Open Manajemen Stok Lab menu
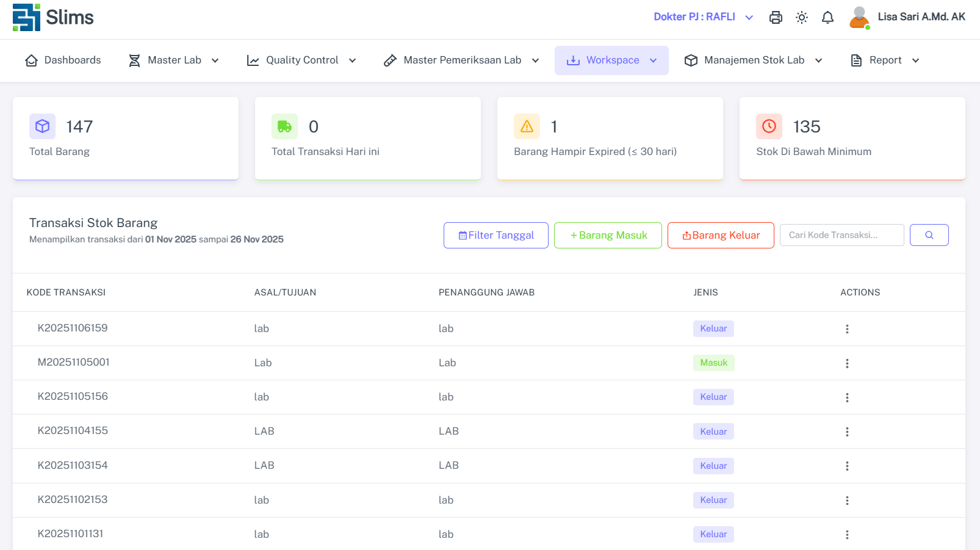980x550 pixels. pos(754,60)
